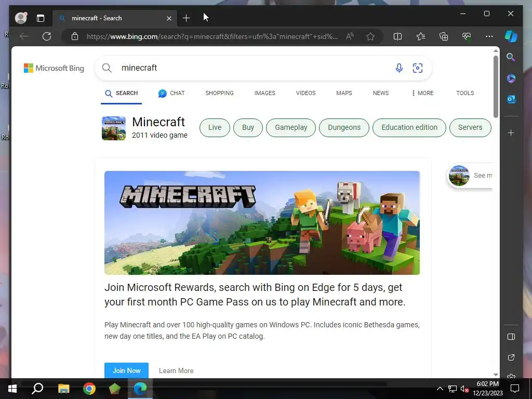Switch to the MAPS tab

(x=344, y=94)
